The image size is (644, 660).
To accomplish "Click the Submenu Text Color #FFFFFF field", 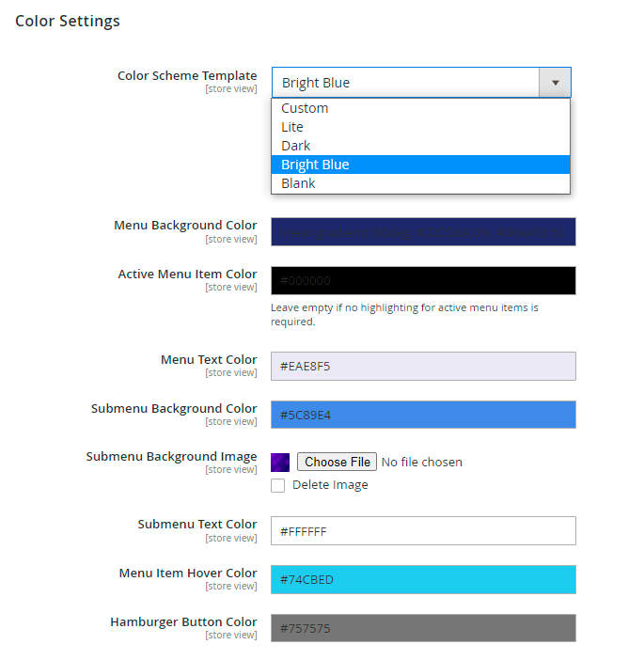I will click(x=423, y=530).
